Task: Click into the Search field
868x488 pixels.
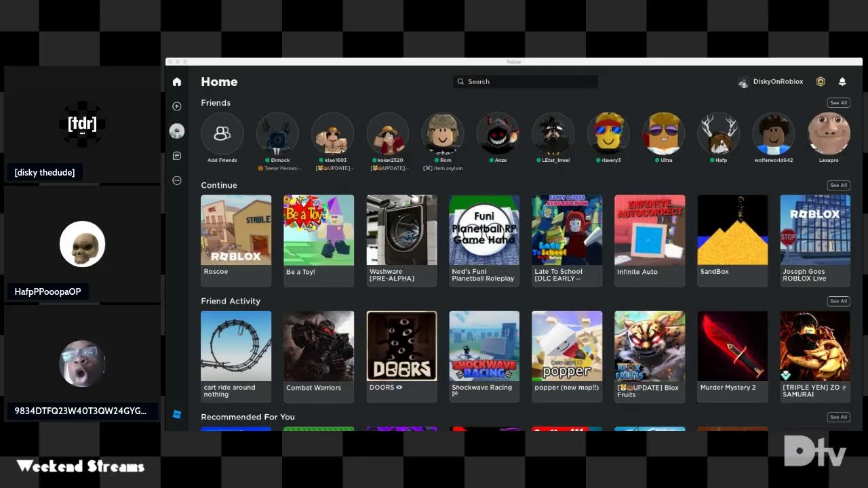Action: click(x=526, y=81)
